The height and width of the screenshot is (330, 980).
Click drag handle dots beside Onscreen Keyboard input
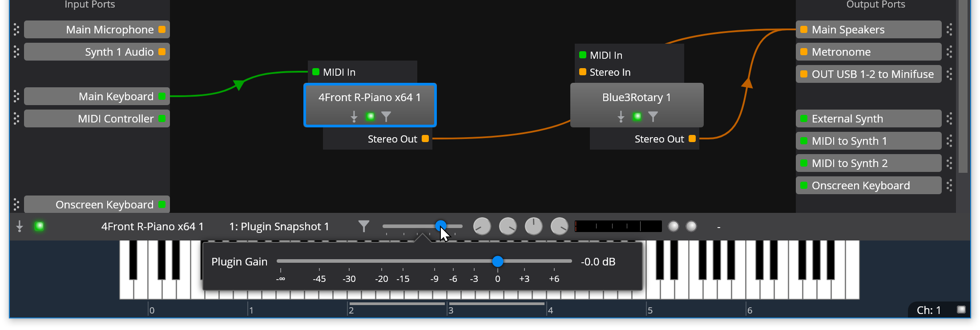tap(16, 204)
